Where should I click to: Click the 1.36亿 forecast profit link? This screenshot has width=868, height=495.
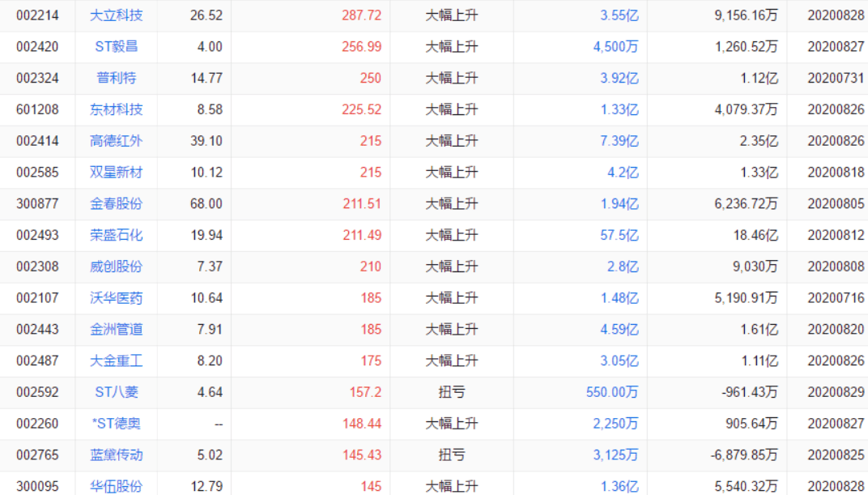pyautogui.click(x=619, y=486)
